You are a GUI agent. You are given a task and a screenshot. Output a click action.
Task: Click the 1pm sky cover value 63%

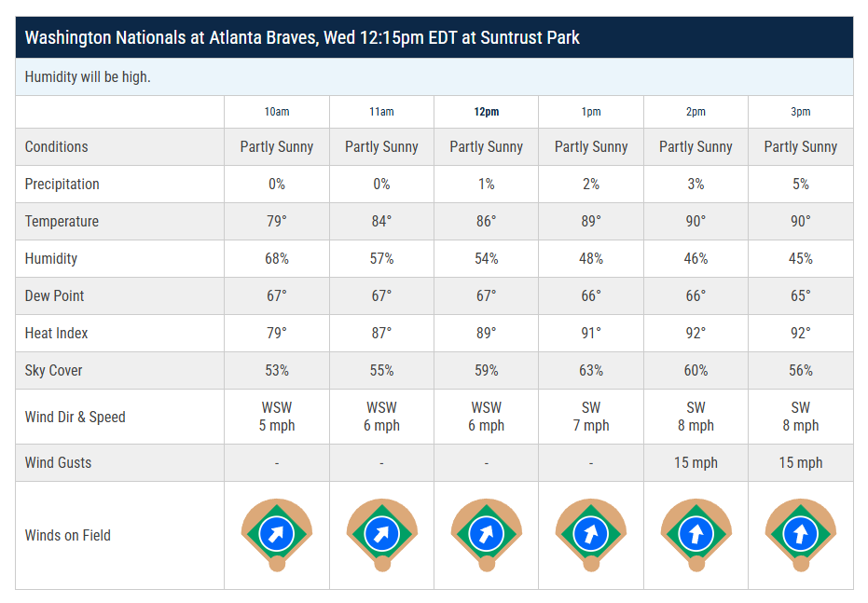pyautogui.click(x=591, y=371)
